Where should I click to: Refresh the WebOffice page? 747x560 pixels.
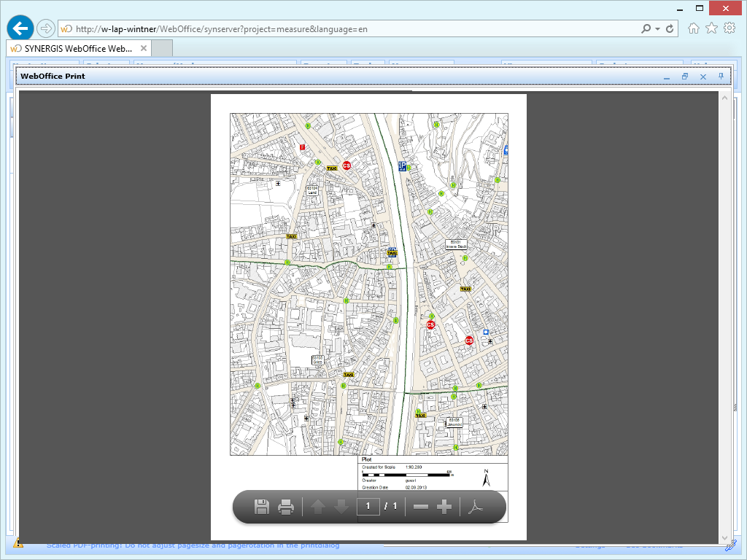670,28
